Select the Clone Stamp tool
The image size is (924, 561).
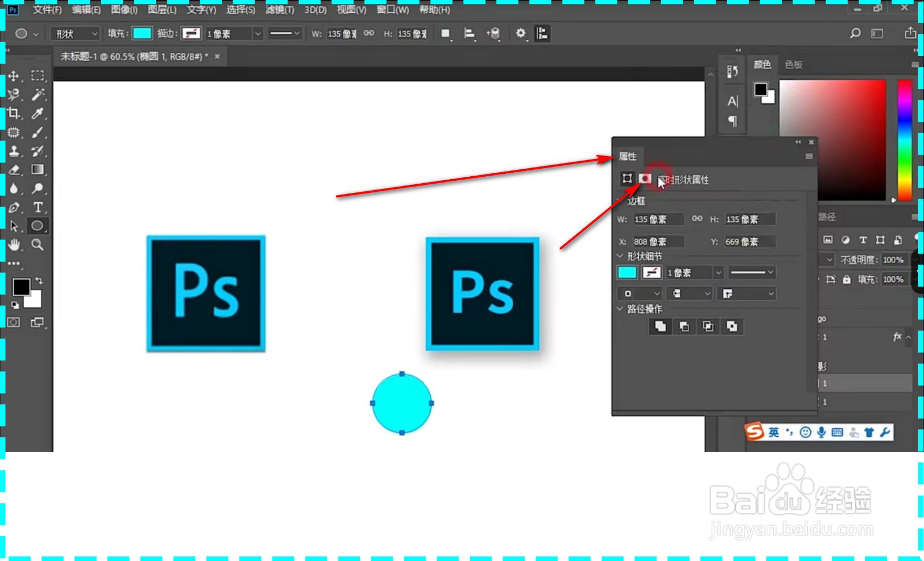pyautogui.click(x=14, y=151)
